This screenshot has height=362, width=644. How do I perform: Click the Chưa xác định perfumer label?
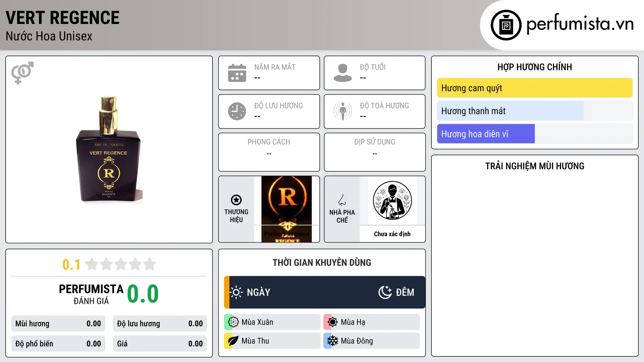pyautogui.click(x=392, y=234)
